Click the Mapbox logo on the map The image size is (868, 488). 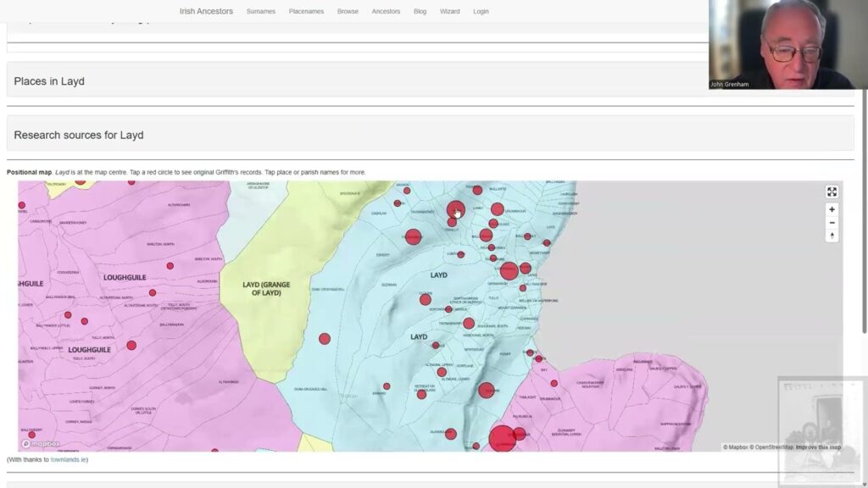pos(41,443)
